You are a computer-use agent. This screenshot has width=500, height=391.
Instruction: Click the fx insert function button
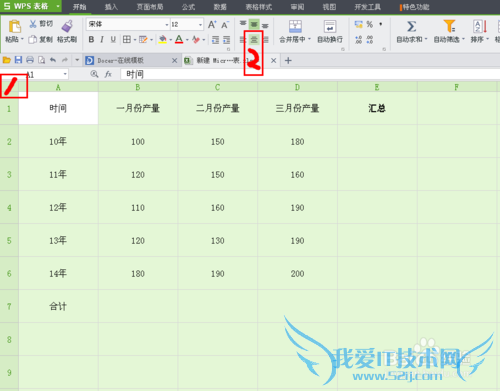point(108,74)
